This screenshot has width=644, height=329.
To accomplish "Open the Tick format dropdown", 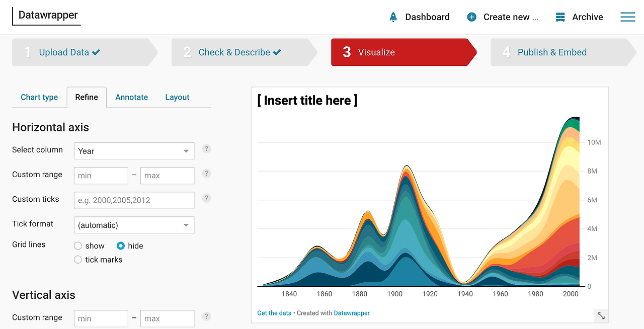I will tap(134, 225).
